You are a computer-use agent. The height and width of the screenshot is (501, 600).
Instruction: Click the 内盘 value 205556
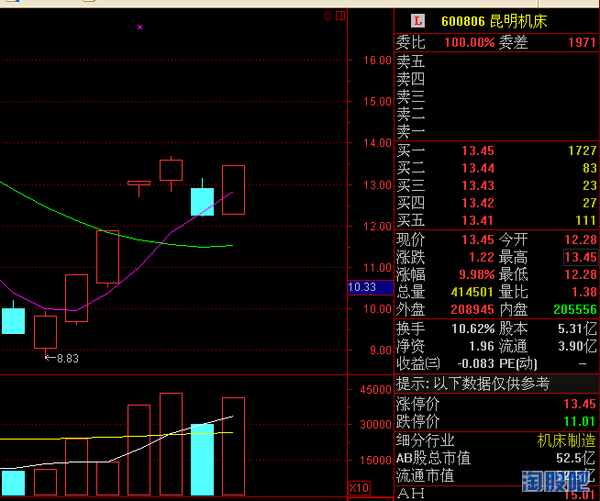click(575, 310)
